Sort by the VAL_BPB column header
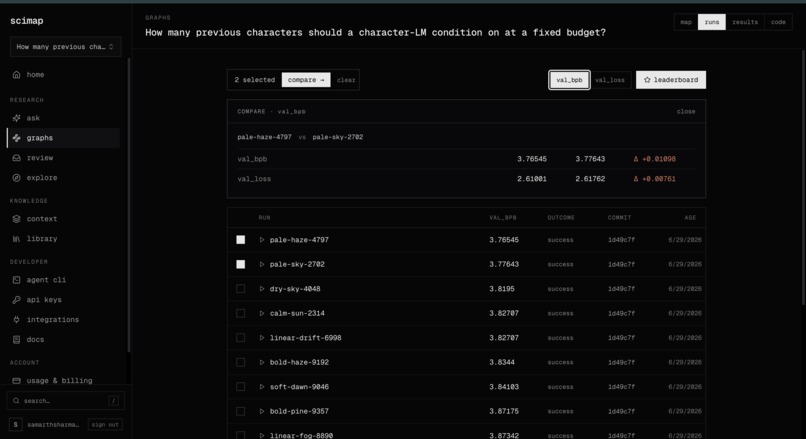This screenshot has height=439, width=806. (x=502, y=217)
